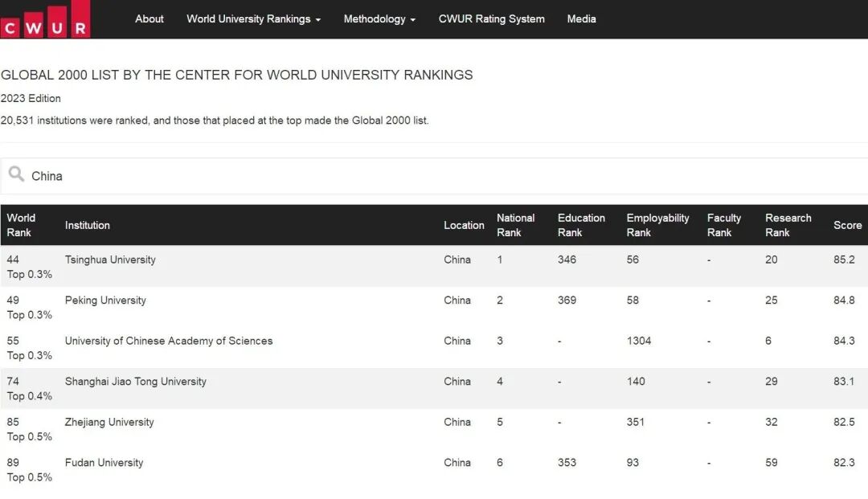Click world rank 55 cell
The width and height of the screenshot is (868, 499).
pyautogui.click(x=13, y=341)
